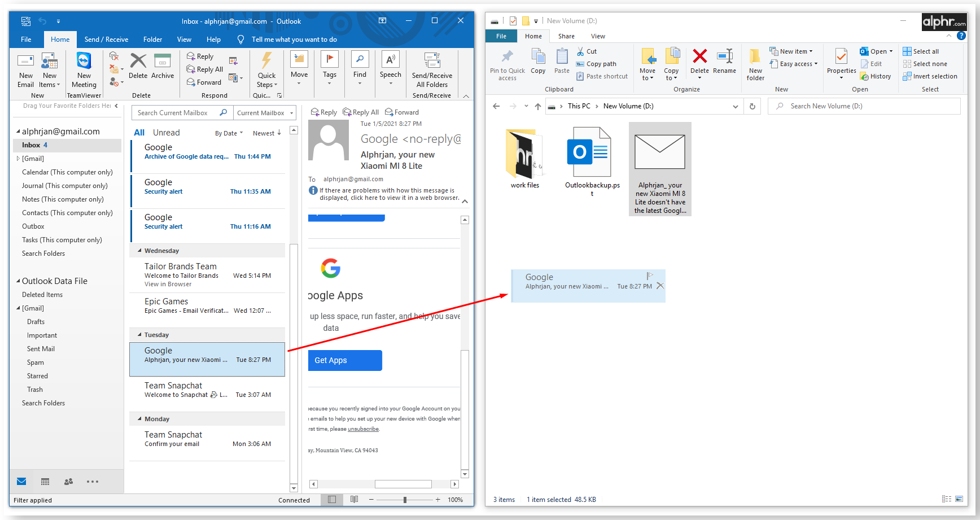Open People view in Outlook navigation bar
Image resolution: width=980 pixels, height=520 pixels.
click(69, 482)
